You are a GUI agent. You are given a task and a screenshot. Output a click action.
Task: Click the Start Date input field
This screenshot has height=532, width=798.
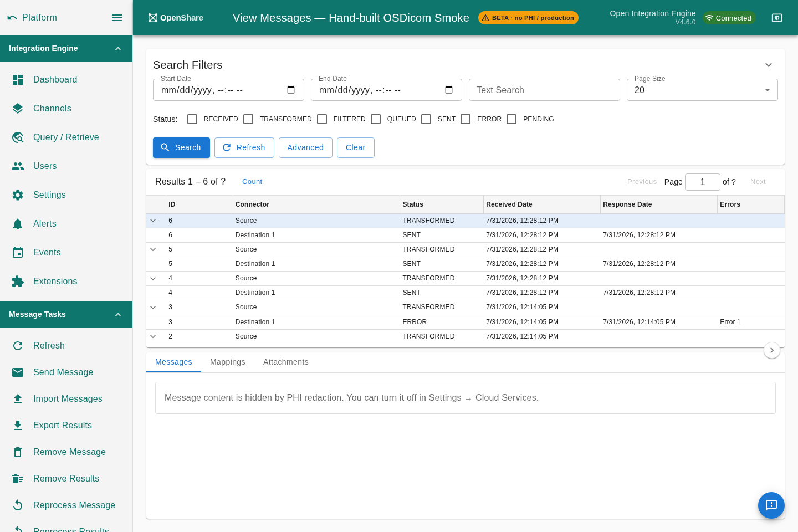click(x=228, y=90)
